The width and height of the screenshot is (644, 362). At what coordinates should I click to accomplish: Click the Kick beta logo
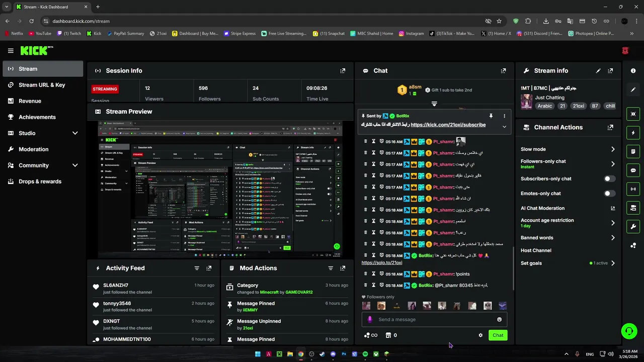(x=37, y=50)
